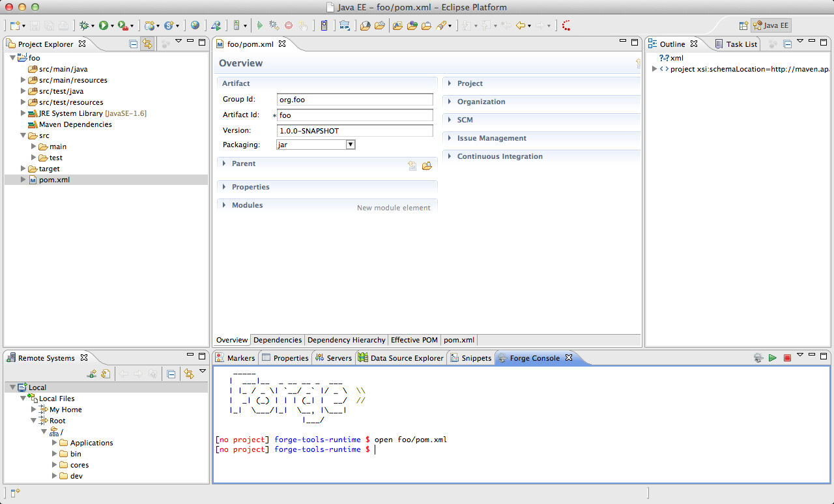Toggle Link with Editor in Remote Systems
Screen dimensions: 834x504
coord(188,374)
